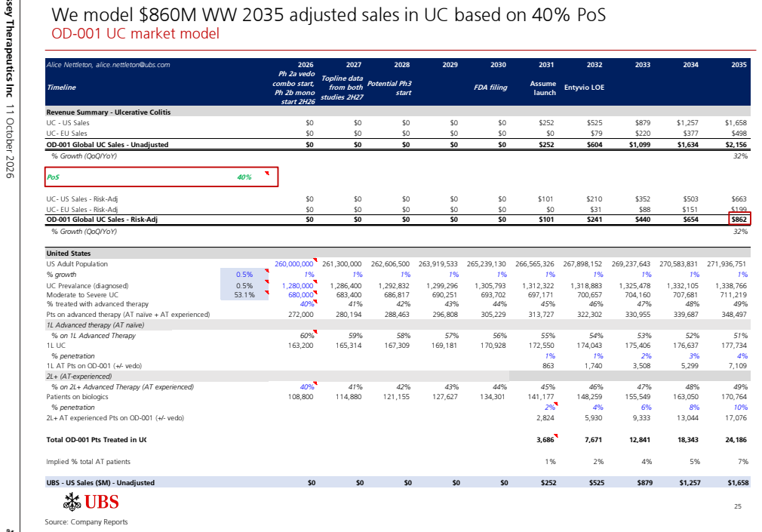This screenshot has height=532, width=762.
Task: Select the 3,686 total patients cell for 2031
Action: pos(545,440)
